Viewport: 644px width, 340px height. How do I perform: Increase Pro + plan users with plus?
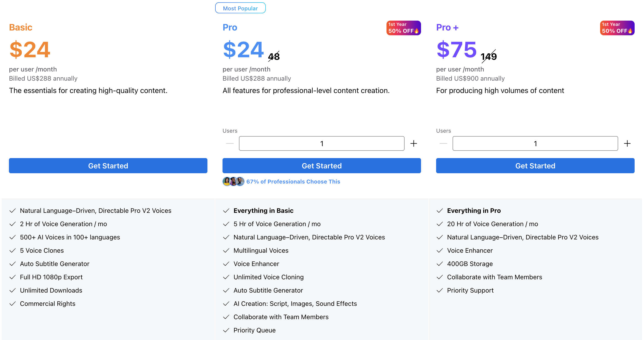pyautogui.click(x=627, y=143)
